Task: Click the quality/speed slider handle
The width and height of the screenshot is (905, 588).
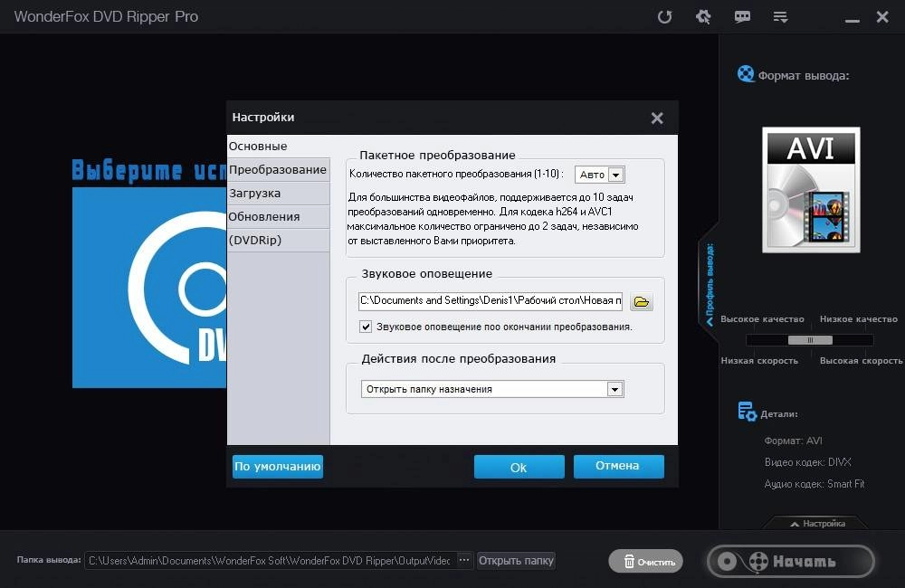Action: (810, 340)
